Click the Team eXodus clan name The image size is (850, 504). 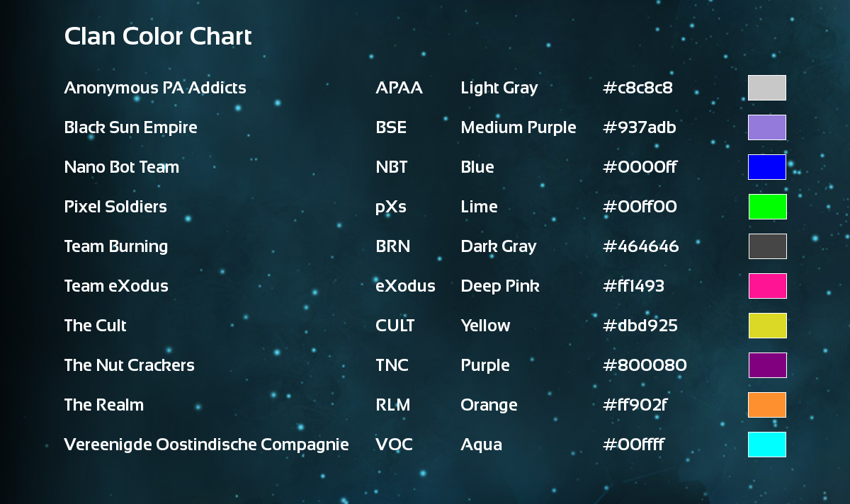click(116, 286)
